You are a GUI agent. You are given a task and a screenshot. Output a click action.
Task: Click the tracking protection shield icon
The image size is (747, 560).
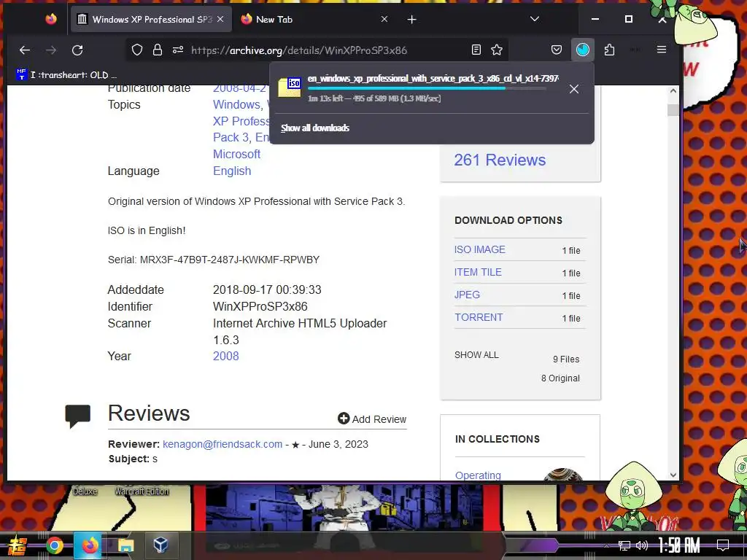click(x=137, y=50)
